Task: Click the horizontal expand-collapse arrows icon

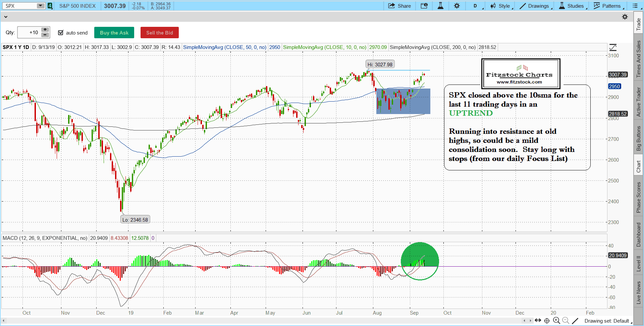Action: [538, 320]
